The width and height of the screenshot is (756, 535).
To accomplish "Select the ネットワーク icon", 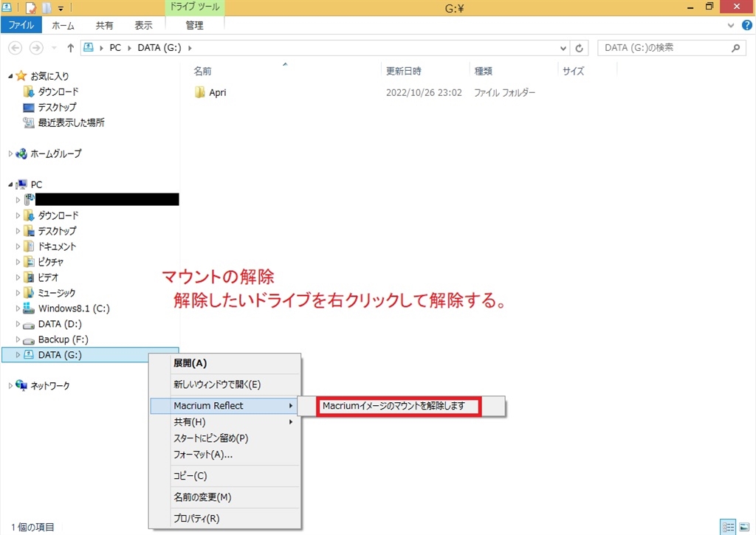I will (x=21, y=385).
